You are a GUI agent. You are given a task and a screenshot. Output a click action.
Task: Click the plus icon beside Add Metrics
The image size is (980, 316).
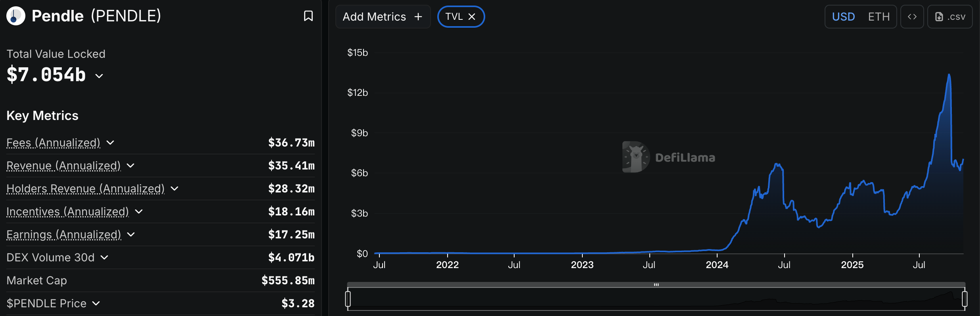click(418, 16)
